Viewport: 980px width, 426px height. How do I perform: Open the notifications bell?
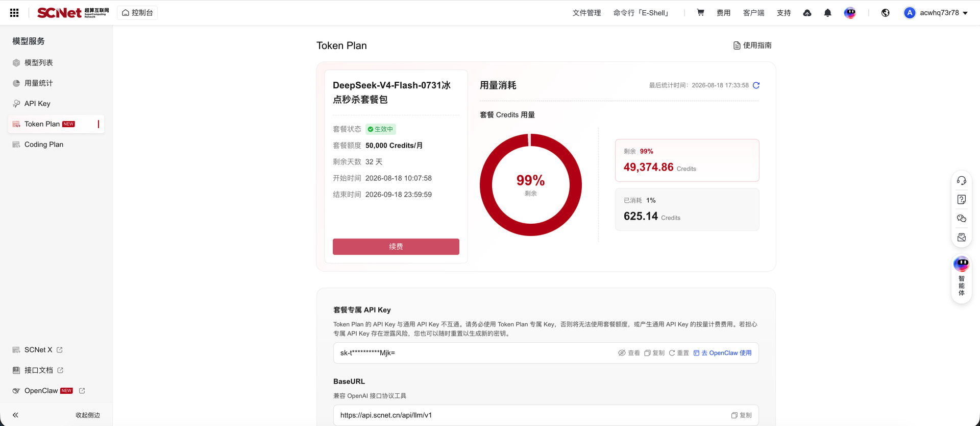[x=827, y=13]
